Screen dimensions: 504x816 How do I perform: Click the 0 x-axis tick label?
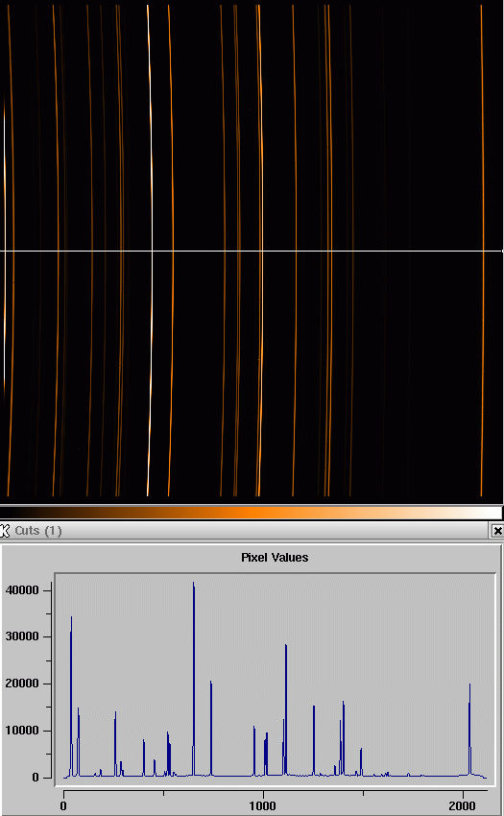click(63, 806)
